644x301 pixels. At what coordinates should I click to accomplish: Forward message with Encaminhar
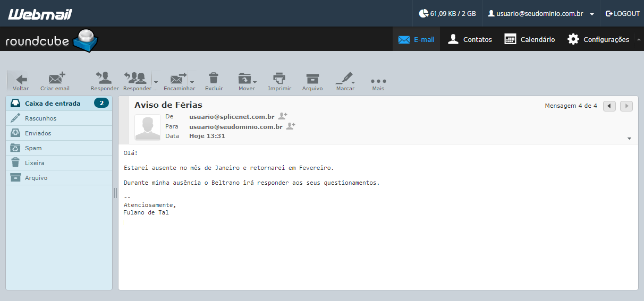(x=179, y=81)
